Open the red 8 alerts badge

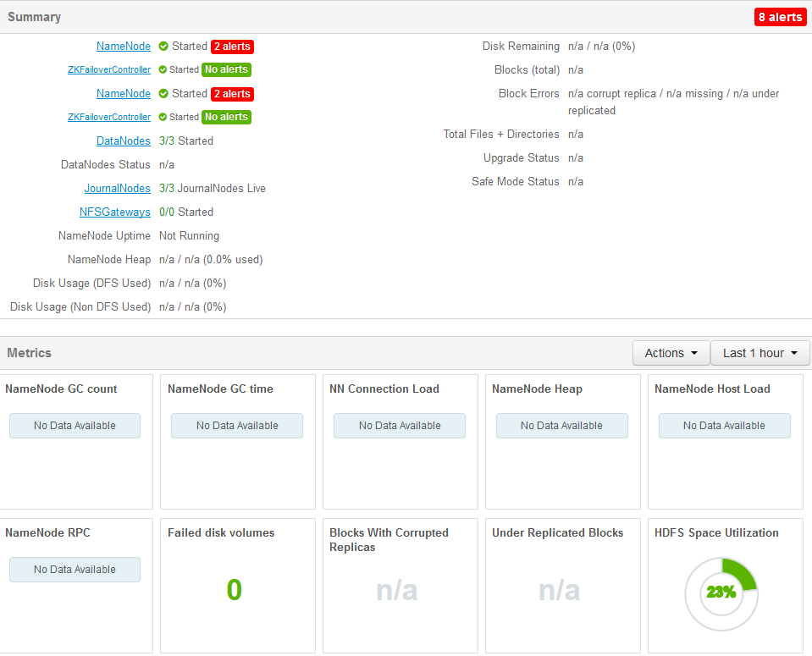(780, 17)
